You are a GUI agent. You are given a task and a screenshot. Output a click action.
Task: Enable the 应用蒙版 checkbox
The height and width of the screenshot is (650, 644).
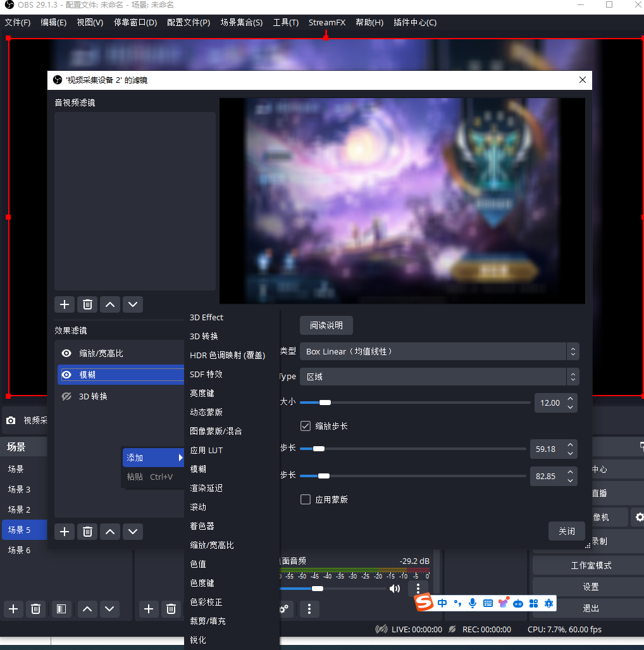[x=306, y=499]
